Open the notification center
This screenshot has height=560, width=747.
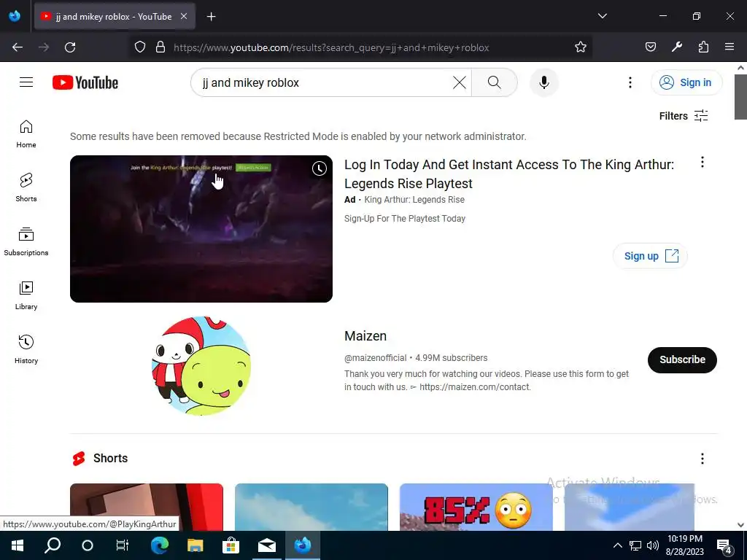[x=724, y=545]
